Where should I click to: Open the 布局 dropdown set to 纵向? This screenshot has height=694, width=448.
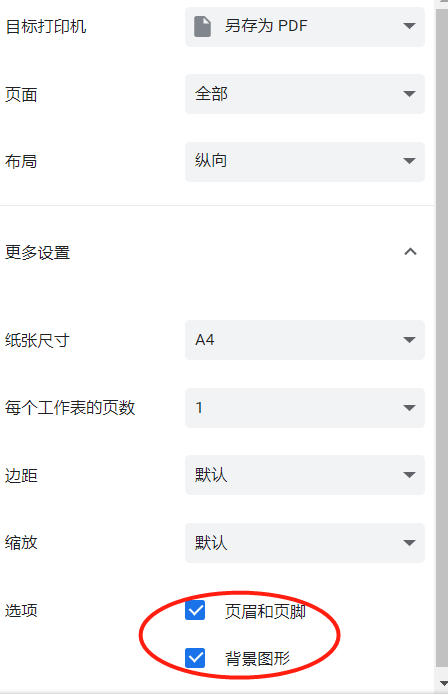click(305, 162)
